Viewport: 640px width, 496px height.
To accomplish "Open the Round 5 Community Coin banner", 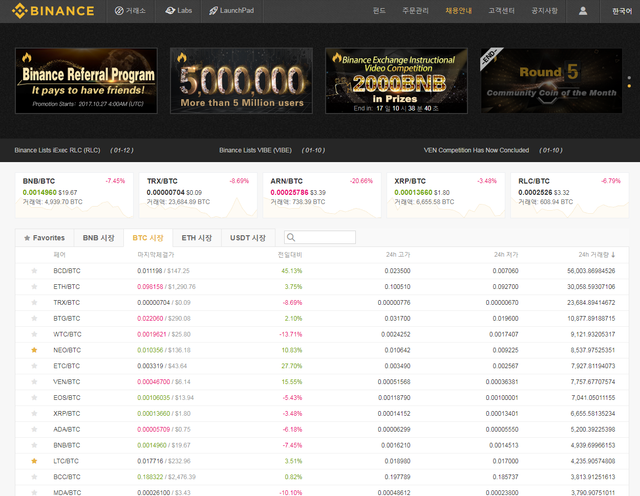I will coord(551,81).
